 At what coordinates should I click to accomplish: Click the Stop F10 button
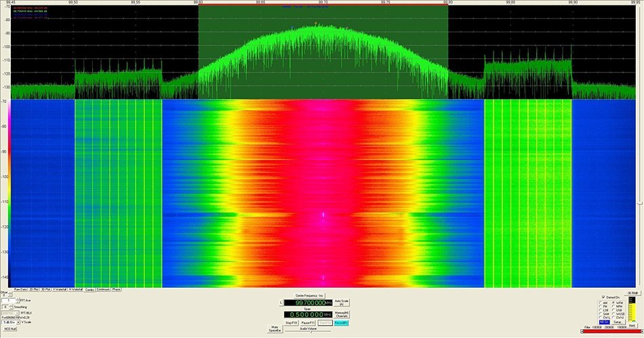(x=291, y=323)
